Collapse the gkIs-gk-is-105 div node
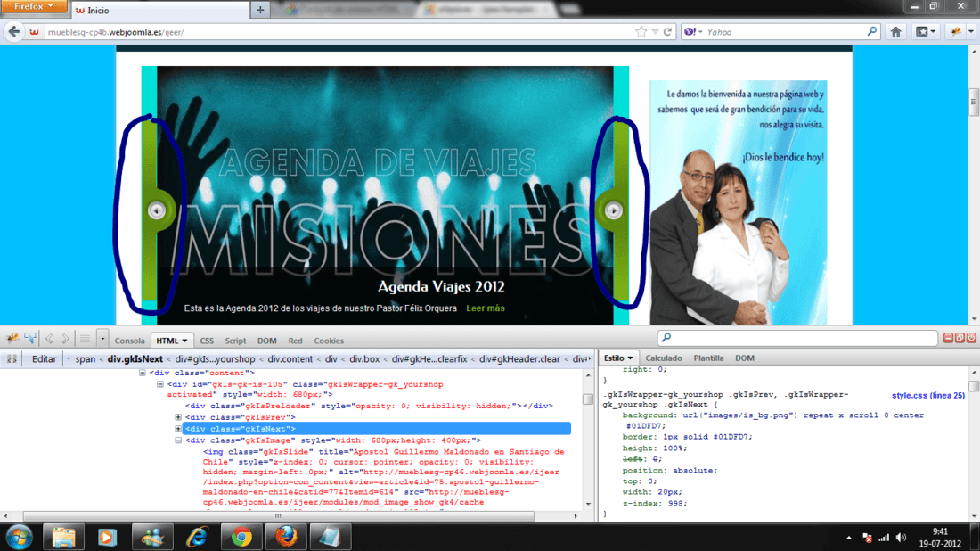Image resolution: width=980 pixels, height=551 pixels. click(x=160, y=384)
